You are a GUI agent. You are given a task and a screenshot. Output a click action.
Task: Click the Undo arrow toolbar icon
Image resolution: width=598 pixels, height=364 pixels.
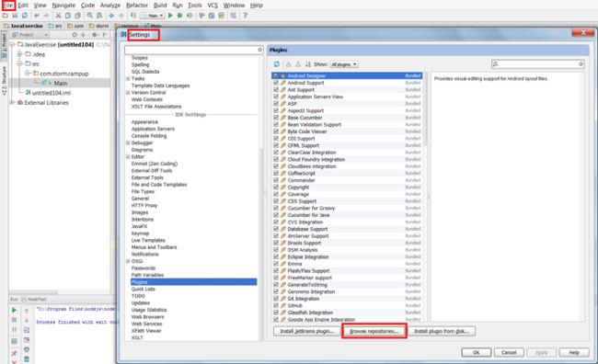[x=37, y=16]
